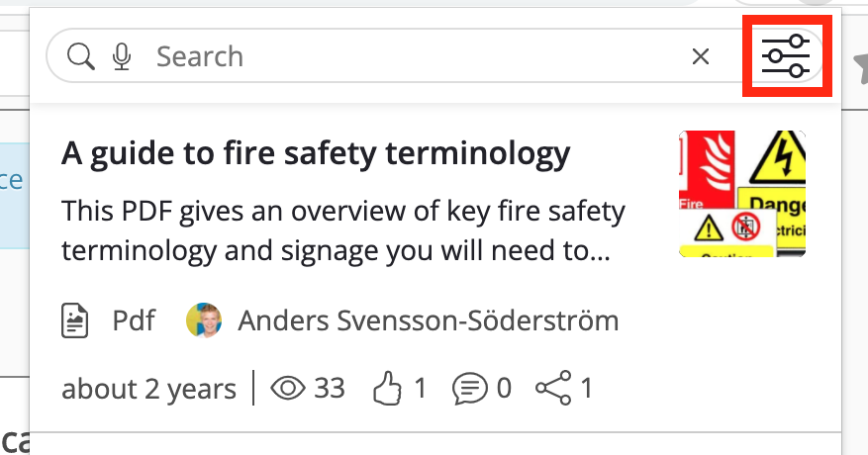Click the eye views icon
Image resolution: width=868 pixels, height=455 pixels.
(x=288, y=388)
